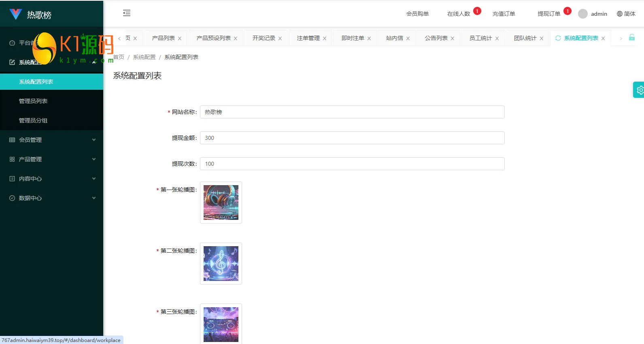The image size is (644, 344).
Task: Click the V logo in the sidebar header
Action: pyautogui.click(x=15, y=15)
